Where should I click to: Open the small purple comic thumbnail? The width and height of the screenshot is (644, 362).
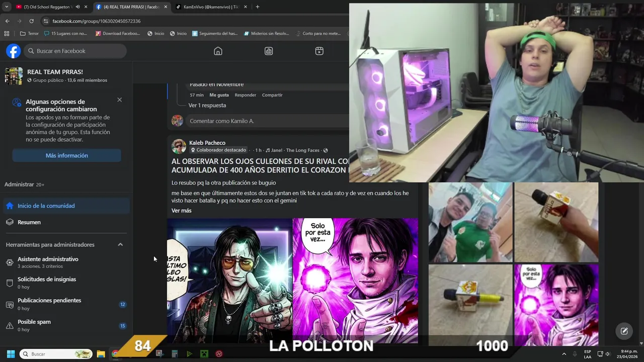tap(556, 305)
